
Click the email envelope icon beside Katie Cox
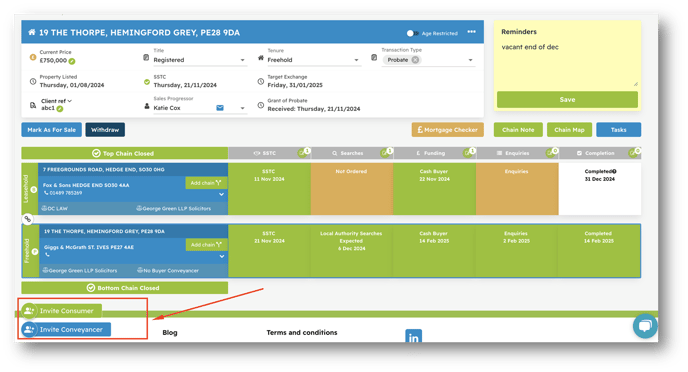click(x=220, y=107)
